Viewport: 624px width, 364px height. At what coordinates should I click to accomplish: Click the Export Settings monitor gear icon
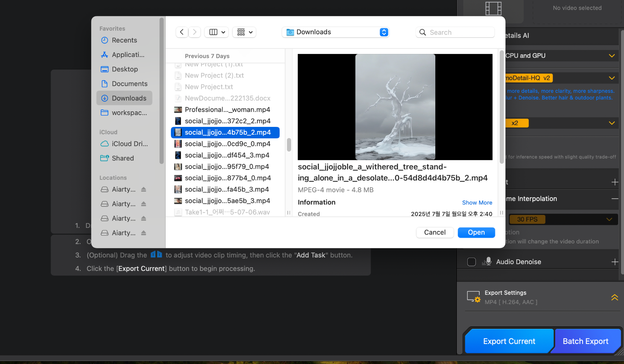point(473,297)
